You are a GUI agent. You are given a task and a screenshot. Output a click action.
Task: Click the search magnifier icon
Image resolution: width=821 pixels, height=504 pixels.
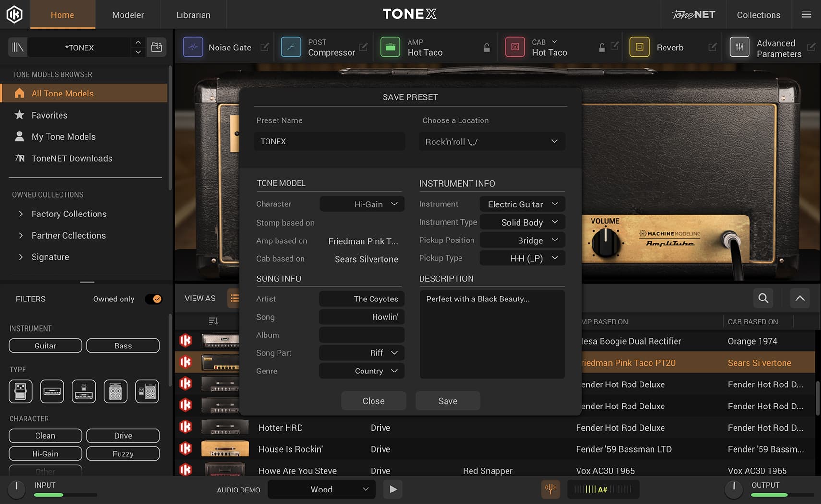pos(763,298)
